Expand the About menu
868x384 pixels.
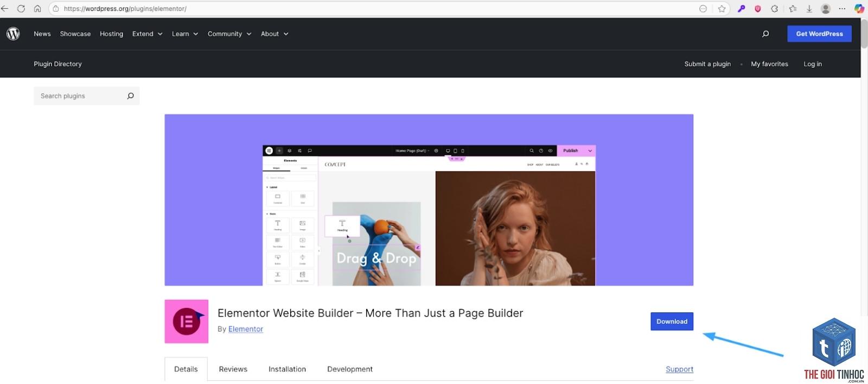coord(274,34)
